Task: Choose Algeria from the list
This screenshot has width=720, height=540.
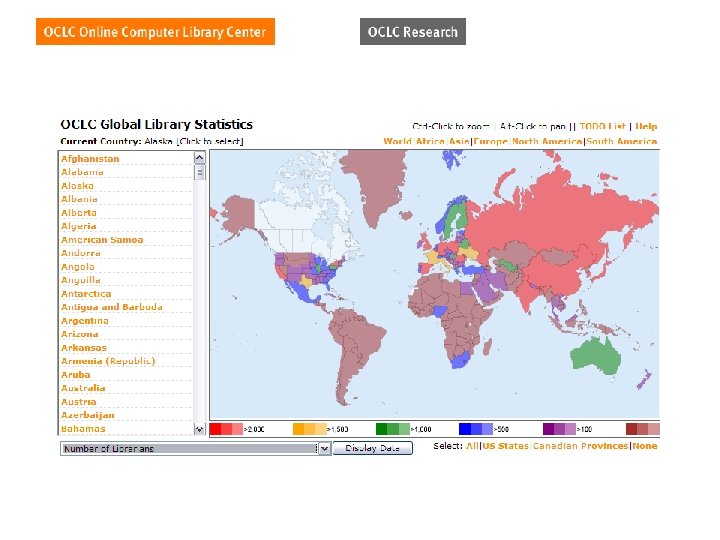Action: 79,226
